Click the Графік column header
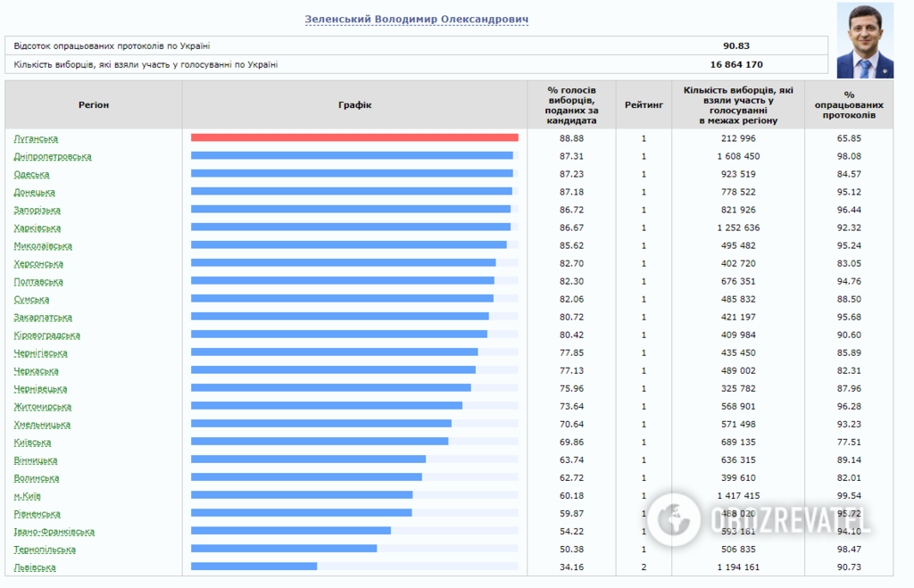 pos(354,105)
